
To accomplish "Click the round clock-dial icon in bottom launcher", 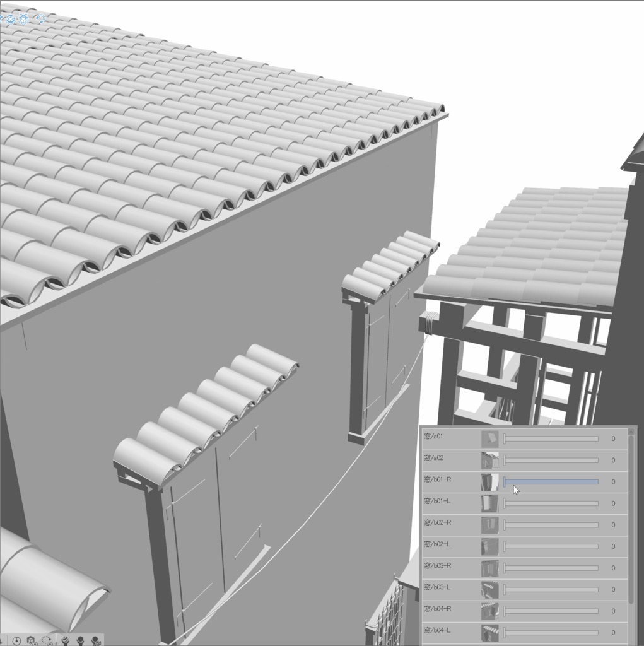I will pyautogui.click(x=16, y=641).
